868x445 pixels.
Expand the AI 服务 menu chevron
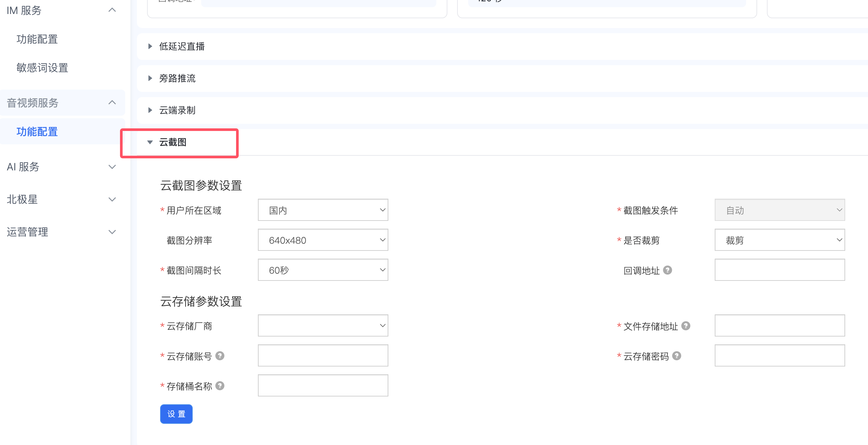(x=112, y=166)
